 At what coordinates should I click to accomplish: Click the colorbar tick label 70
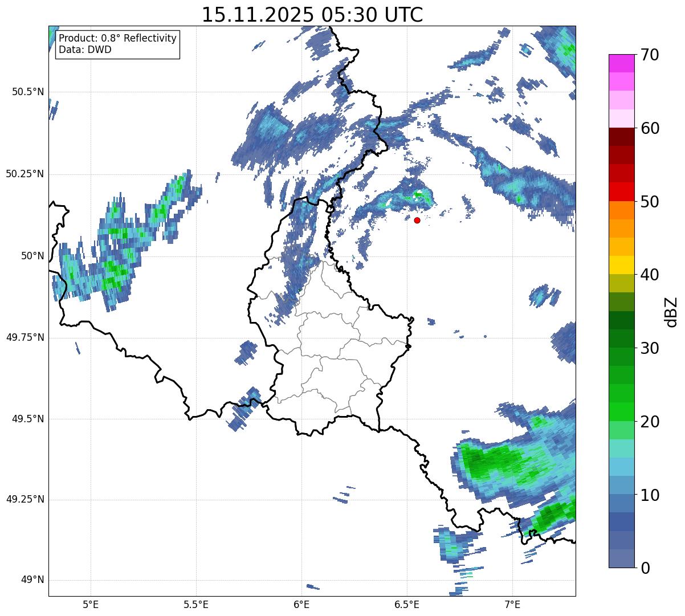tap(650, 55)
